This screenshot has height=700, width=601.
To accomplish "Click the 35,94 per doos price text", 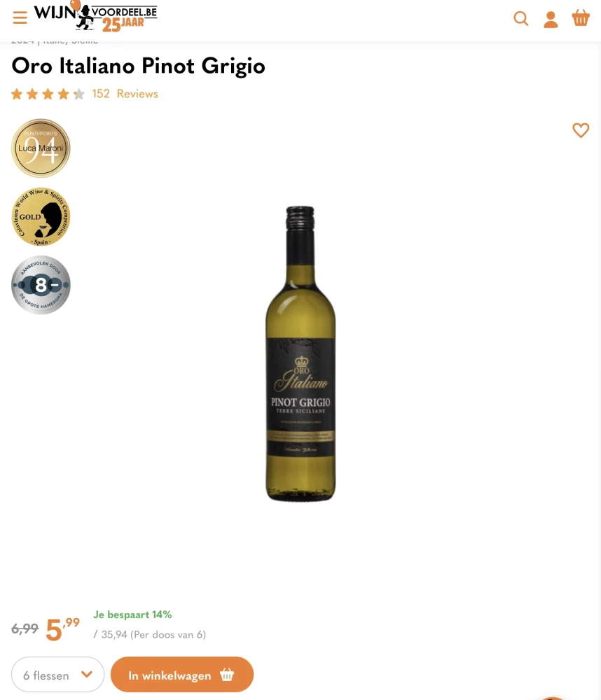I will [x=150, y=635].
